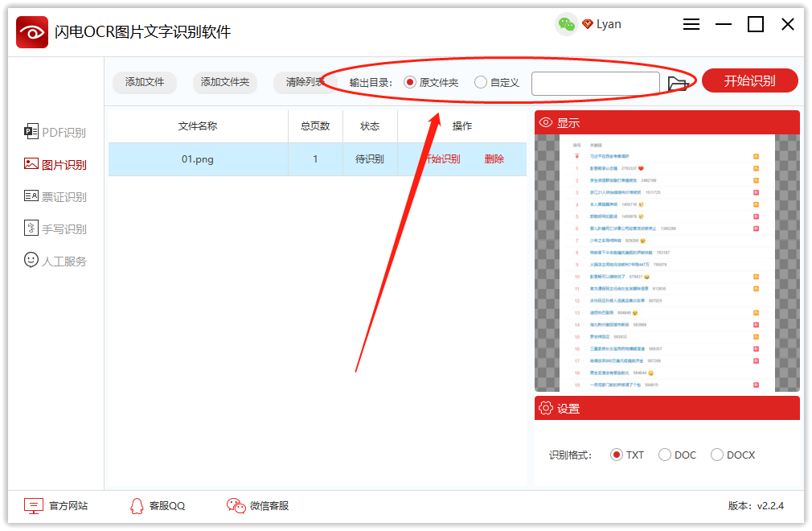Viewport: 812px width, 531px height.
Task: Select the 01.png file name cell
Action: [198, 159]
